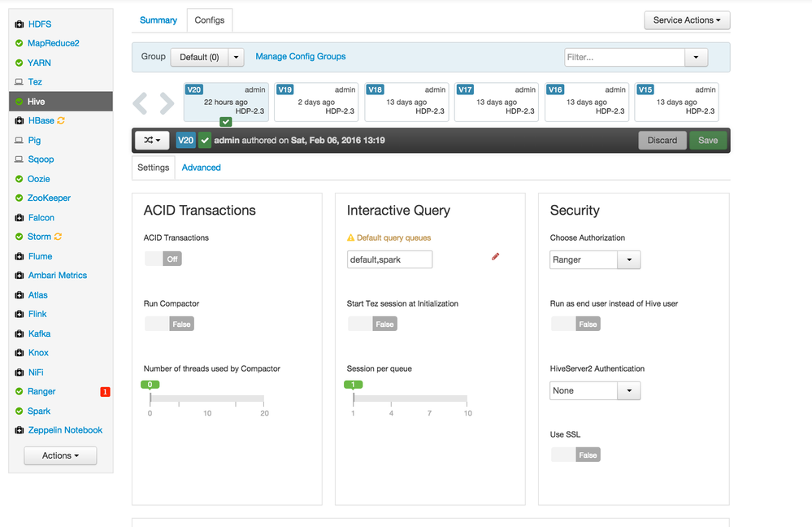Image resolution: width=812 pixels, height=527 pixels.
Task: Switch to the Summary tab
Action: click(x=158, y=20)
